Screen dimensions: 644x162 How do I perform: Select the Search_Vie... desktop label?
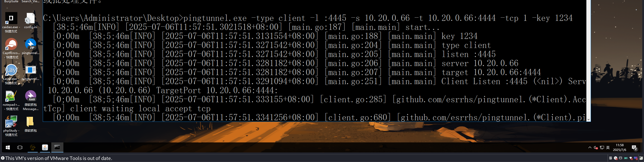(x=30, y=2)
